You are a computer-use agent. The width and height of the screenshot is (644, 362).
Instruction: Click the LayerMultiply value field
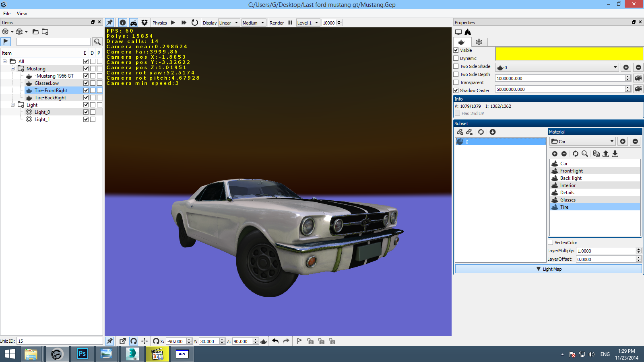point(606,251)
